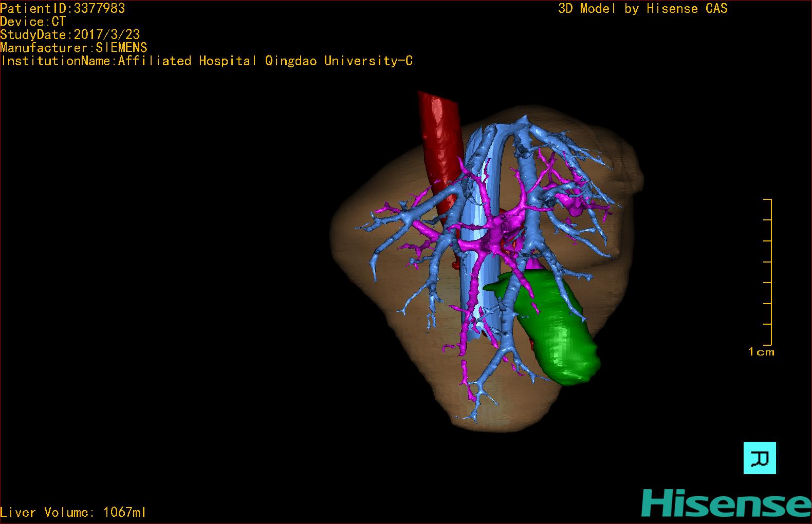
Task: Click the lowest blue vein branch tip
Action: click(474, 419)
